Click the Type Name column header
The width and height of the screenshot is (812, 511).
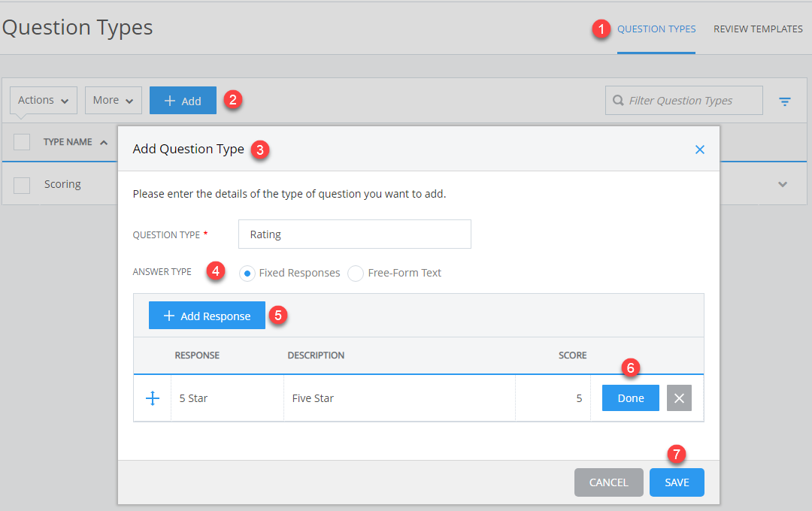[68, 142]
